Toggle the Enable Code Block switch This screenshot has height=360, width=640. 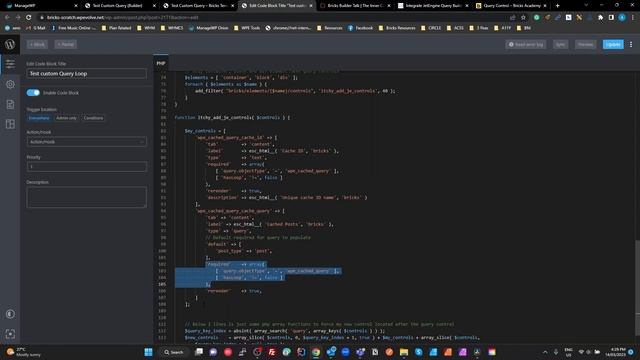33,93
